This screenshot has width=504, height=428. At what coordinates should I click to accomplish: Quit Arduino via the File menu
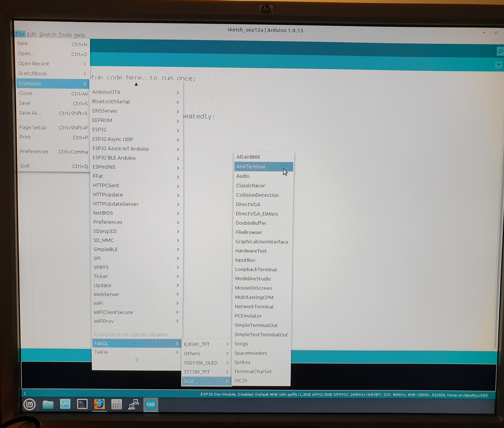[54, 166]
